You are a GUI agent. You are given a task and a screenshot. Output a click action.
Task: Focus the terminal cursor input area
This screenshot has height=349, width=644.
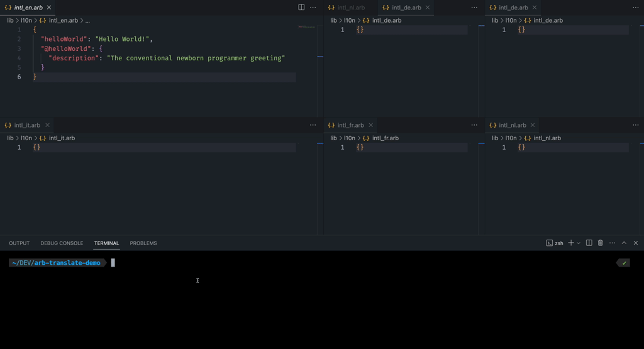pyautogui.click(x=113, y=263)
